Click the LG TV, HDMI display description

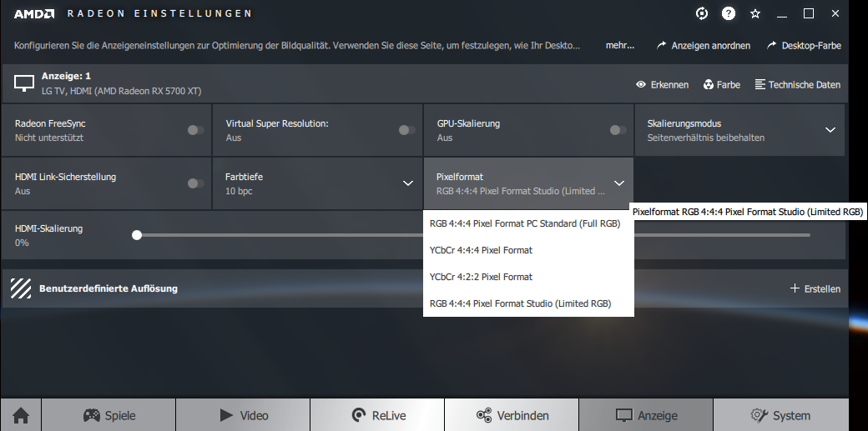click(x=122, y=91)
